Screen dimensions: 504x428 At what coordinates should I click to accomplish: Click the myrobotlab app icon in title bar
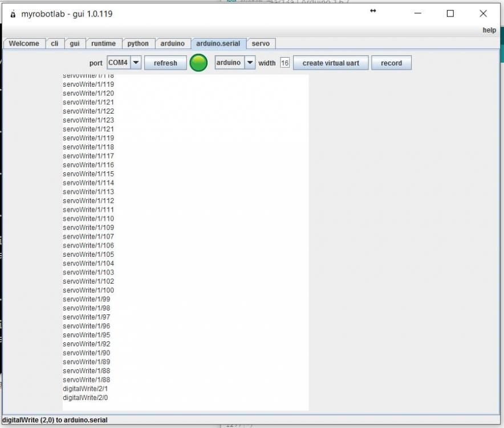[13, 14]
